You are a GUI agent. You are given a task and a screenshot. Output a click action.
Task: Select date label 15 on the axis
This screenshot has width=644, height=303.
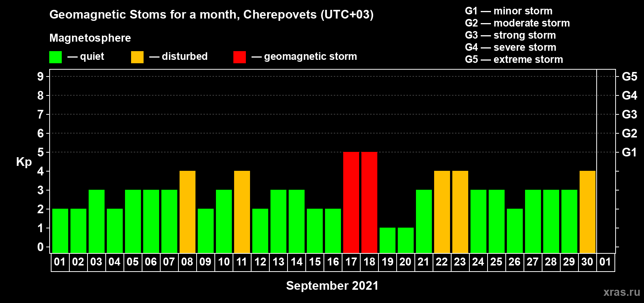tap(314, 262)
